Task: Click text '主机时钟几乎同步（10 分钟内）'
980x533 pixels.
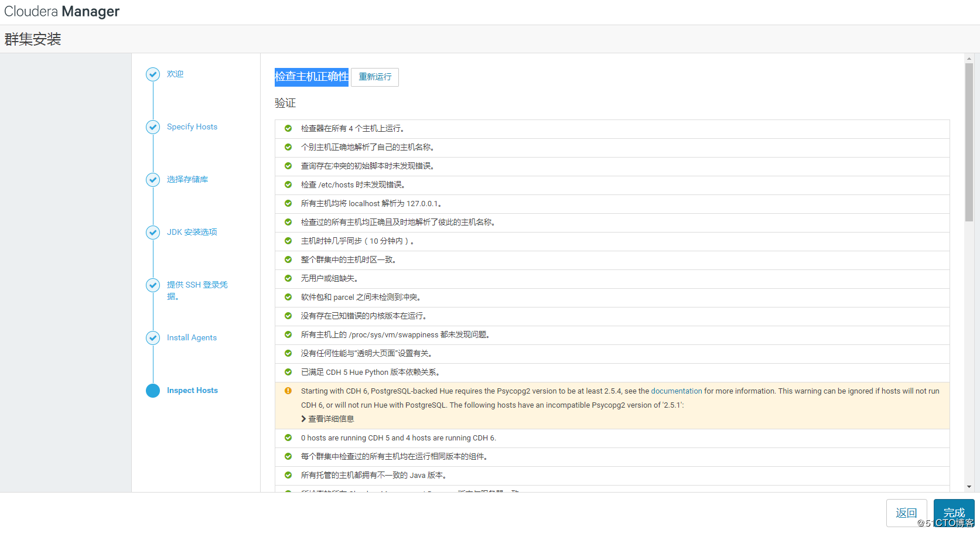Action: (358, 241)
